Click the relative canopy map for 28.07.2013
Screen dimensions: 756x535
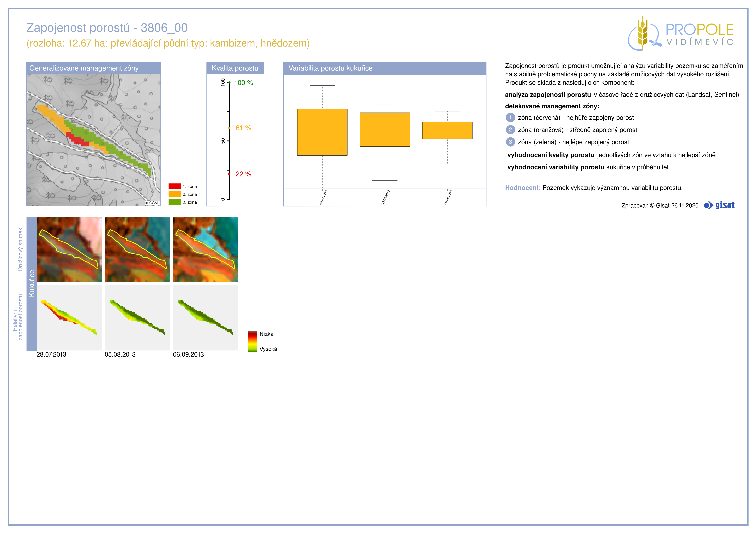click(x=69, y=318)
